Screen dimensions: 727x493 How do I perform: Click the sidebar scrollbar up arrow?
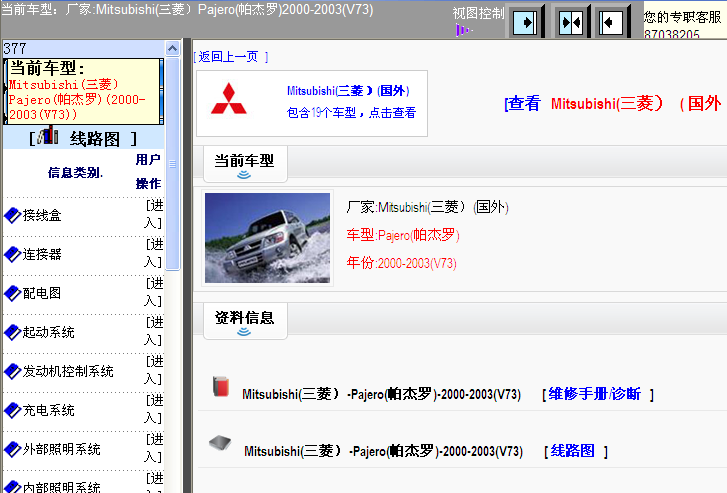tap(172, 48)
